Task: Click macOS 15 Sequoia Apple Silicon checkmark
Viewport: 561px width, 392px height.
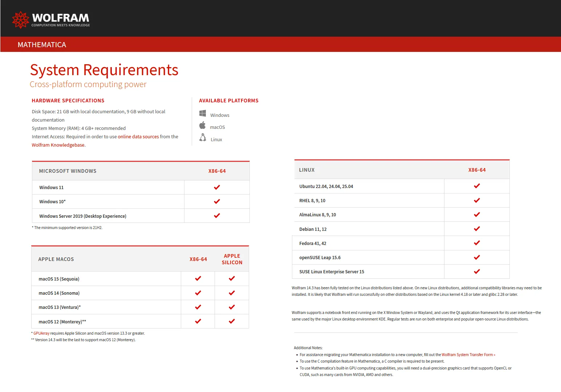Action: pyautogui.click(x=232, y=278)
